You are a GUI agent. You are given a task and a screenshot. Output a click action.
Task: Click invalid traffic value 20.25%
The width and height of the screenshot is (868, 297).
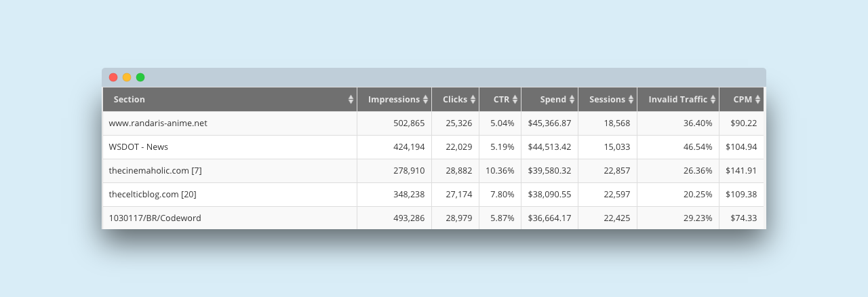coord(698,195)
